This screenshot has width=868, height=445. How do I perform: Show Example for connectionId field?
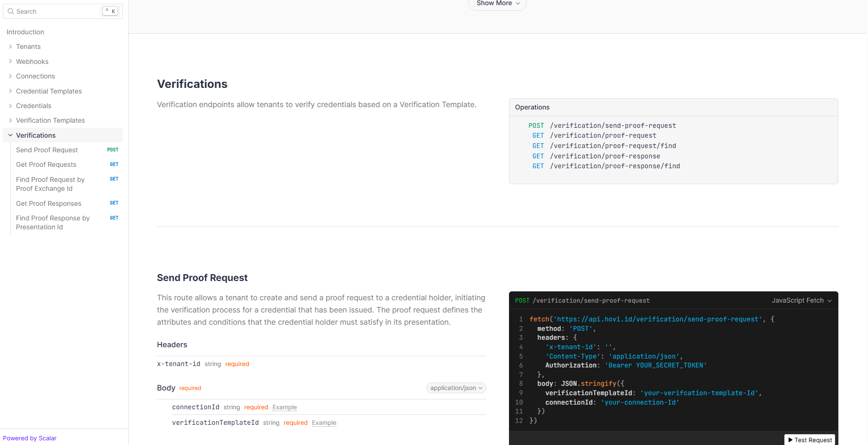click(x=284, y=407)
